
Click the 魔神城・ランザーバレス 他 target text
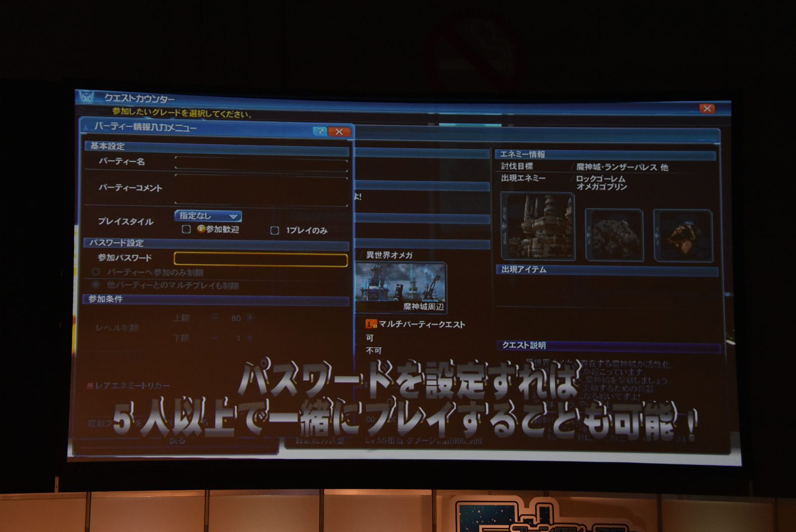[622, 167]
